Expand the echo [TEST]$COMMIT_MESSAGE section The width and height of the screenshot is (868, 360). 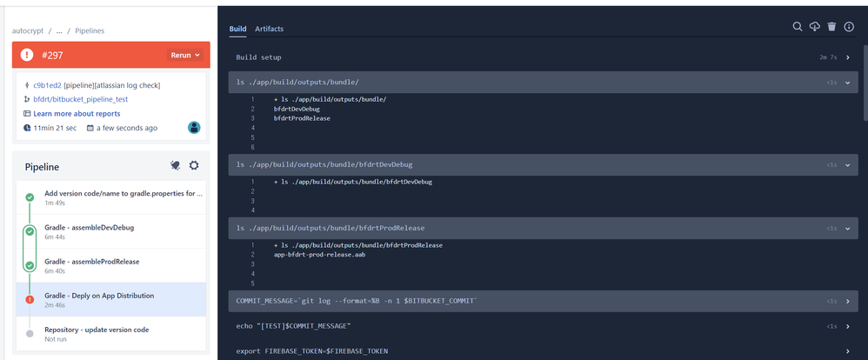847,327
